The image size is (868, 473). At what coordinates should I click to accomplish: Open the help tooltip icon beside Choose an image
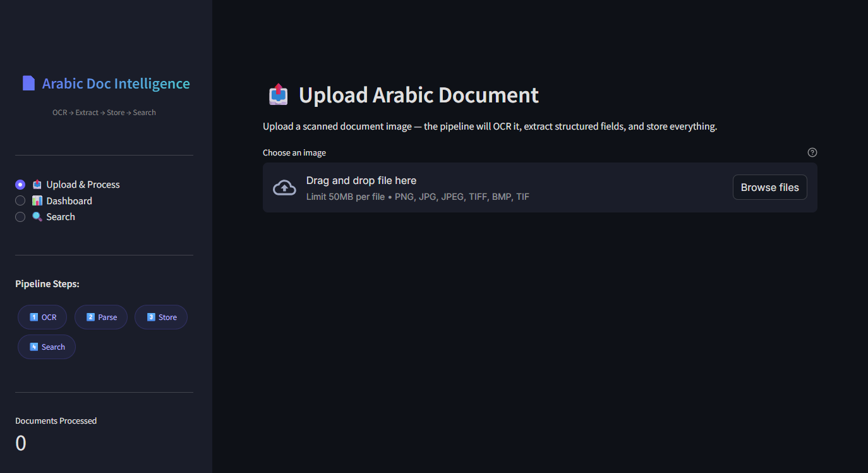pyautogui.click(x=812, y=152)
